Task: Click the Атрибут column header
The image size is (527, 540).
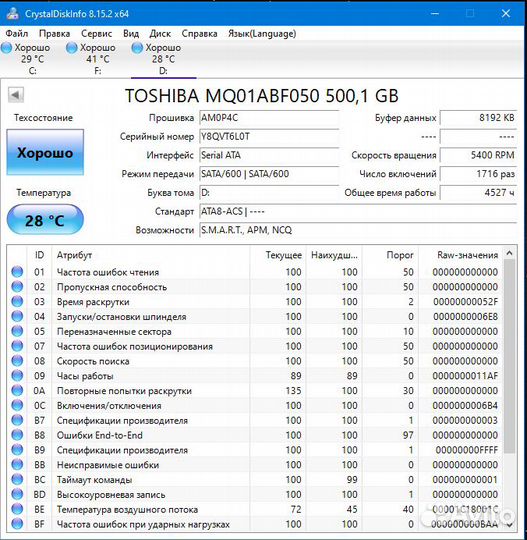Action: pos(151,255)
